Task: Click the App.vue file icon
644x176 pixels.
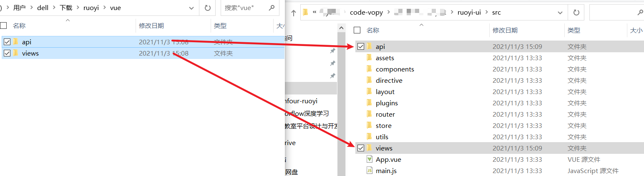Action: pos(369,159)
